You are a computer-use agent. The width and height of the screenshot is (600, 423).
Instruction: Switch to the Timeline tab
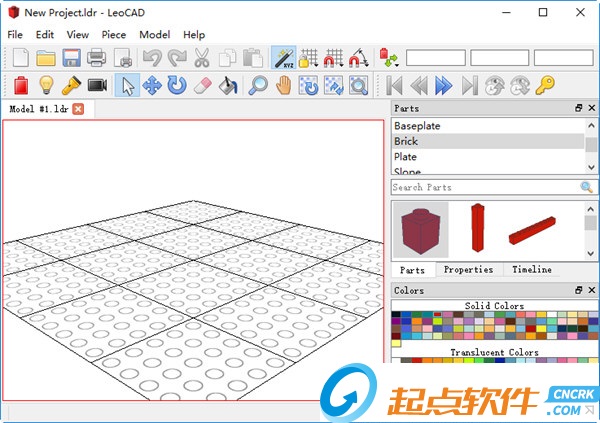[532, 269]
